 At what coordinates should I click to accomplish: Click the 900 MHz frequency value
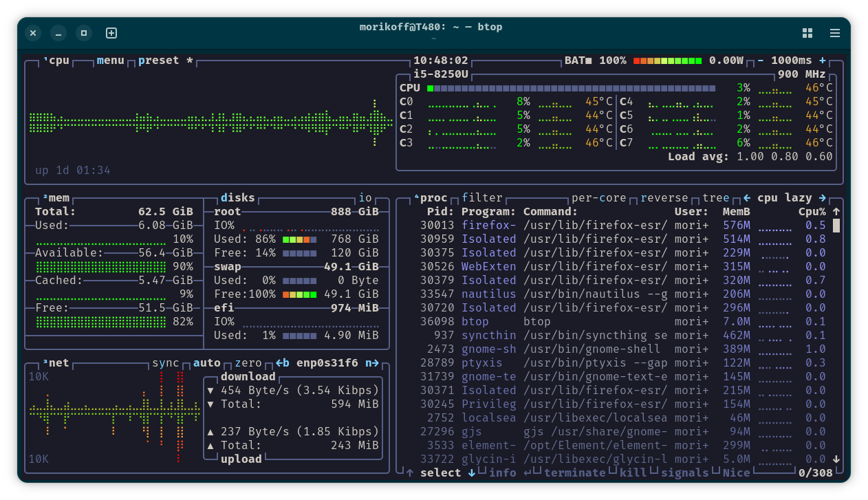click(x=802, y=74)
